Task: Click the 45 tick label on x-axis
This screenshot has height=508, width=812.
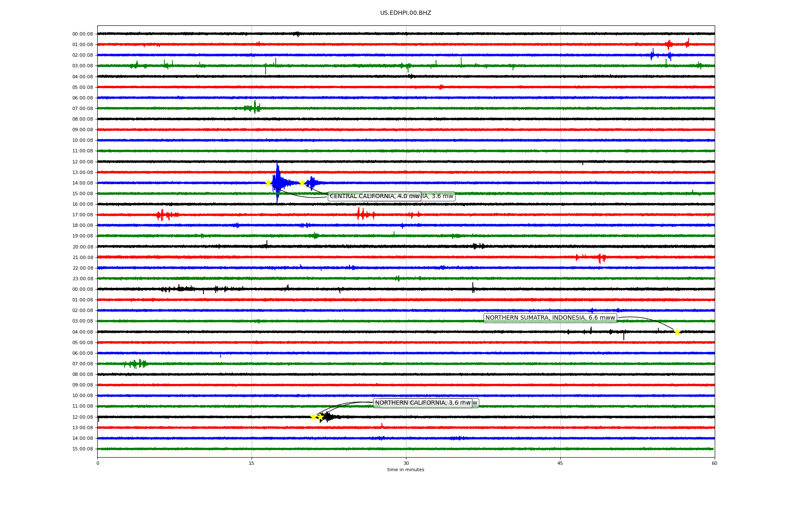Action: (x=560, y=463)
